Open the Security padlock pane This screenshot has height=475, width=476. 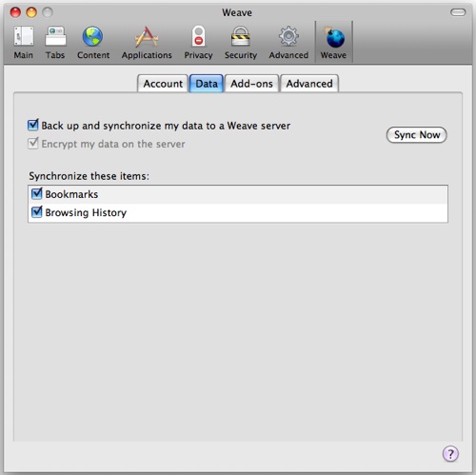click(x=241, y=42)
